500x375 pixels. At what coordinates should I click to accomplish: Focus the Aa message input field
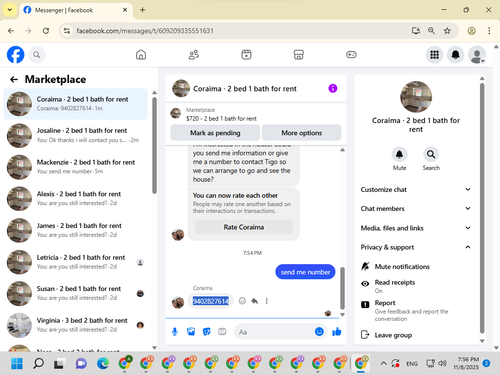coord(273,332)
